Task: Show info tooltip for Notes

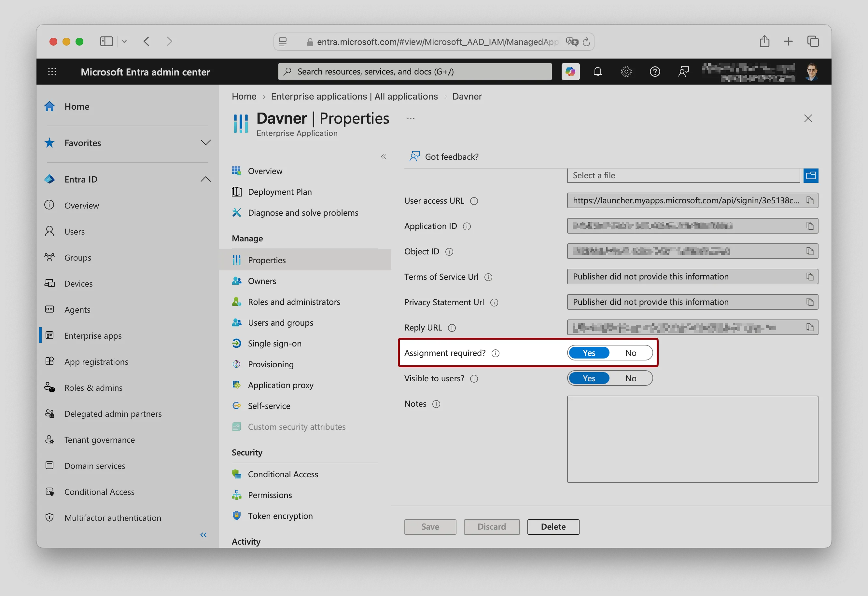Action: pos(436,404)
